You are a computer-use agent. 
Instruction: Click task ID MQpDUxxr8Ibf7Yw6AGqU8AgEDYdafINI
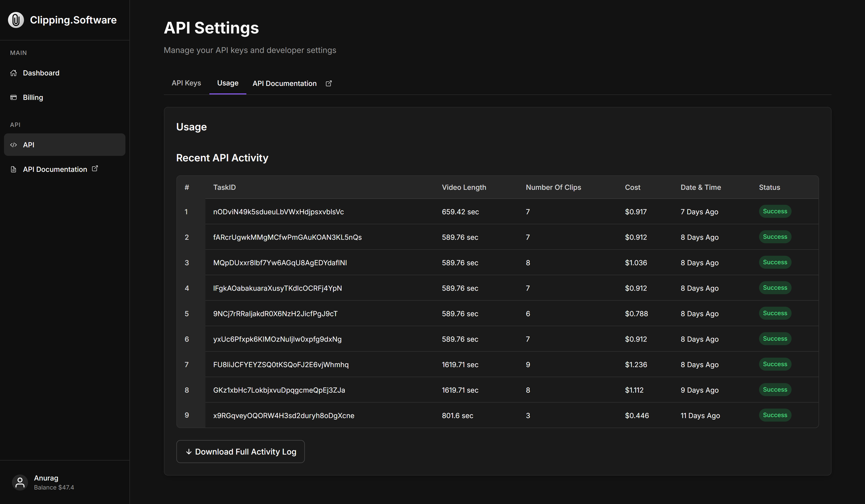point(280,262)
